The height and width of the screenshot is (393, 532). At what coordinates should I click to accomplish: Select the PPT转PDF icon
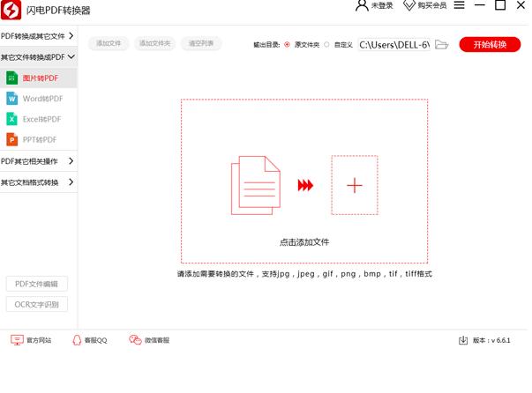click(11, 139)
